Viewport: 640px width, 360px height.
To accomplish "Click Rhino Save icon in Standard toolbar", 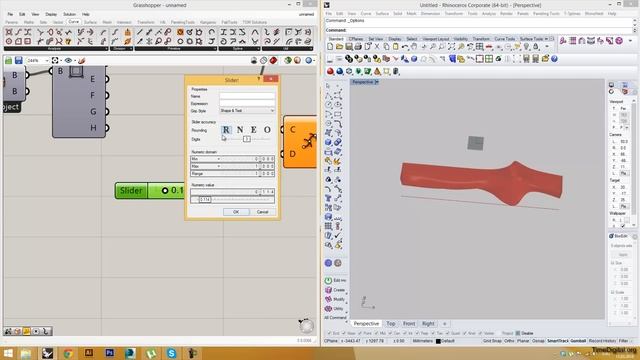I will click(x=349, y=47).
